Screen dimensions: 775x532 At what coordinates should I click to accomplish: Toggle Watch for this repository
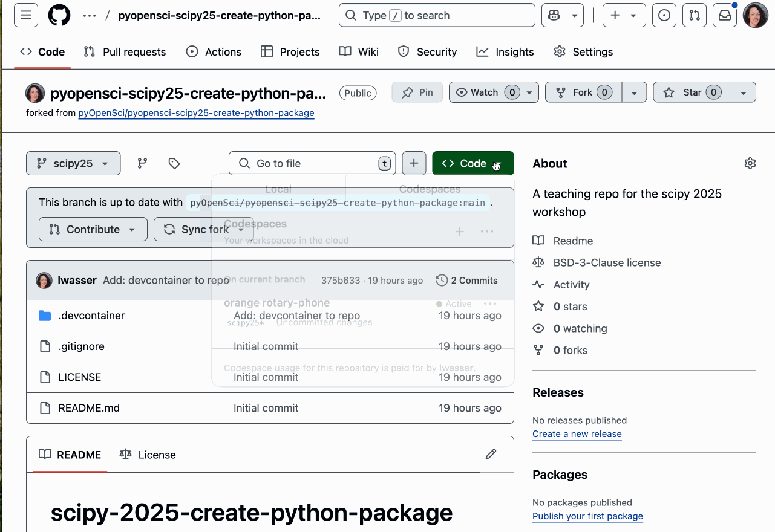pyautogui.click(x=485, y=92)
